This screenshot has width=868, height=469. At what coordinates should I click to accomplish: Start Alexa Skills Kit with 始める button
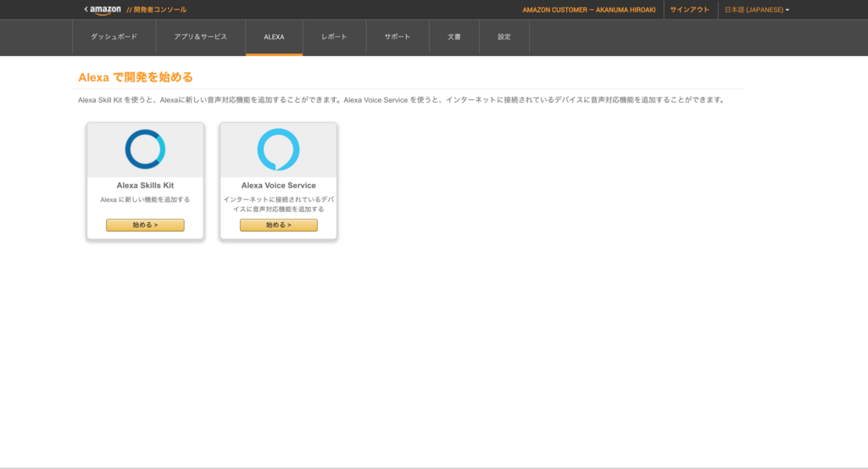[145, 225]
